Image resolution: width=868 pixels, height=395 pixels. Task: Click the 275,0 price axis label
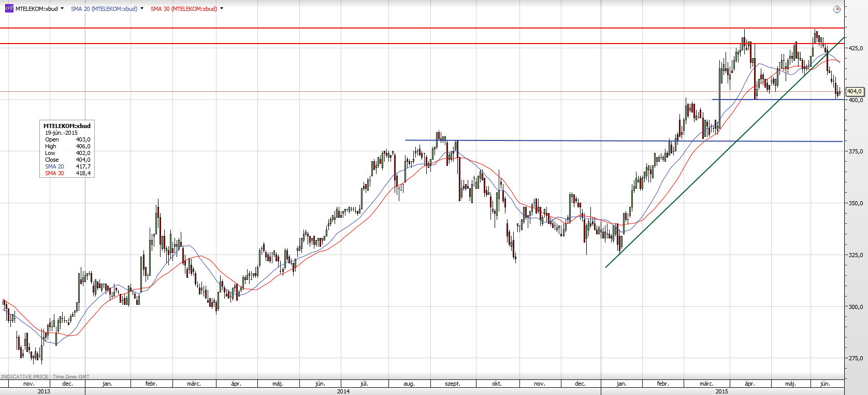(x=856, y=358)
